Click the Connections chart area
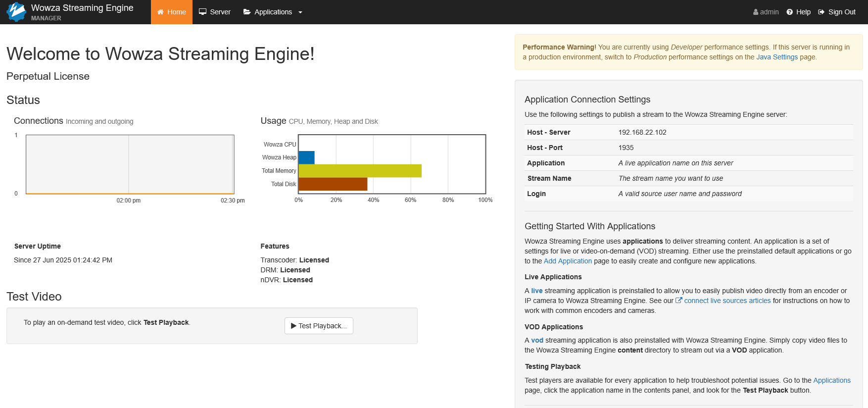The image size is (868, 408). point(130,164)
